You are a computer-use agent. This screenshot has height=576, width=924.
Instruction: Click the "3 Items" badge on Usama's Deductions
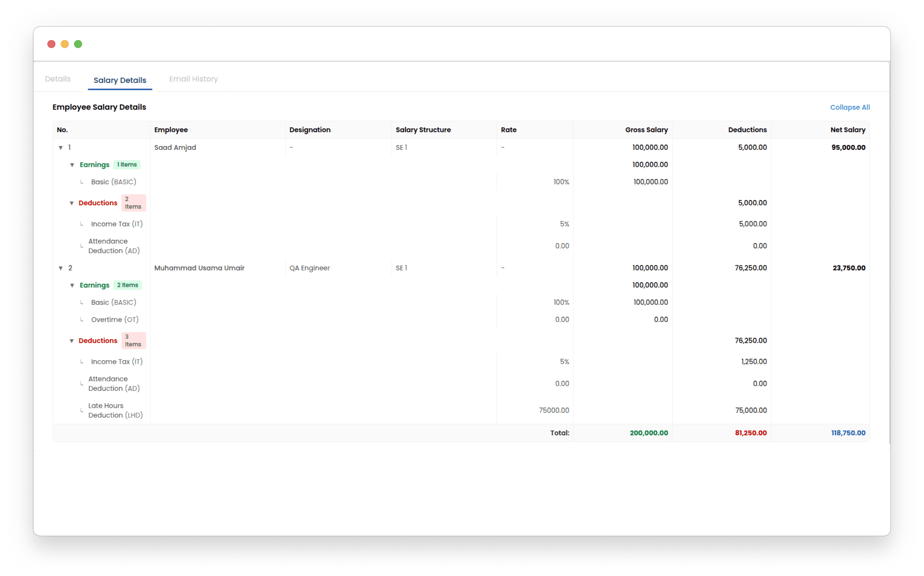tap(133, 340)
